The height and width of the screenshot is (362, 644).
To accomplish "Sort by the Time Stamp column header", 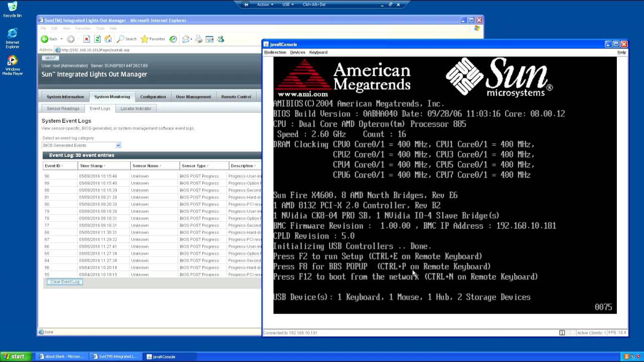I will (103, 165).
